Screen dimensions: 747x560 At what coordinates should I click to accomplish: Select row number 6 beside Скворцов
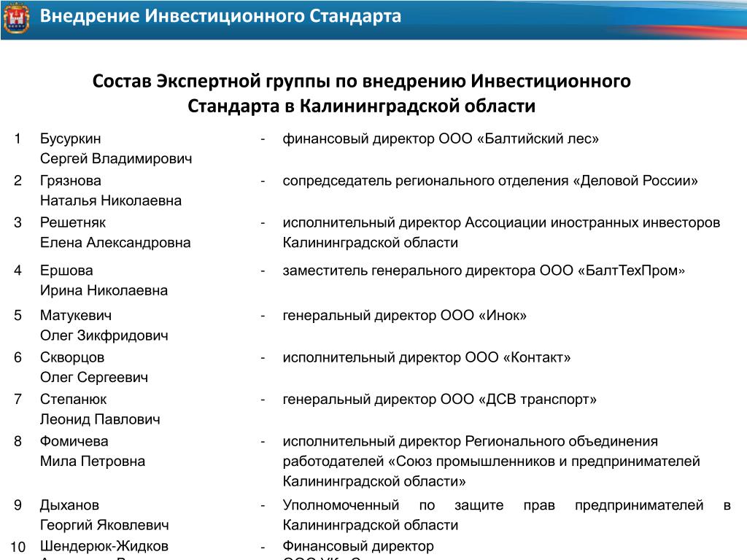[18, 357]
